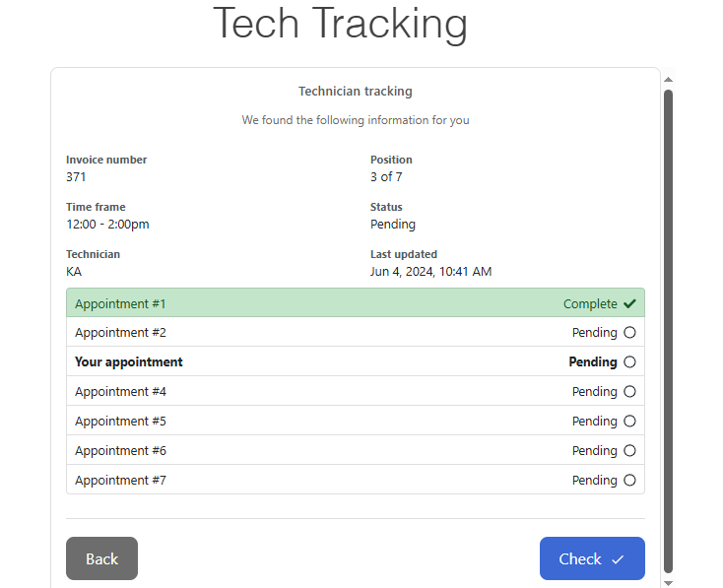Click the pending circle for Appointment #2
Viewport: 723px width, 588px height.
(629, 333)
